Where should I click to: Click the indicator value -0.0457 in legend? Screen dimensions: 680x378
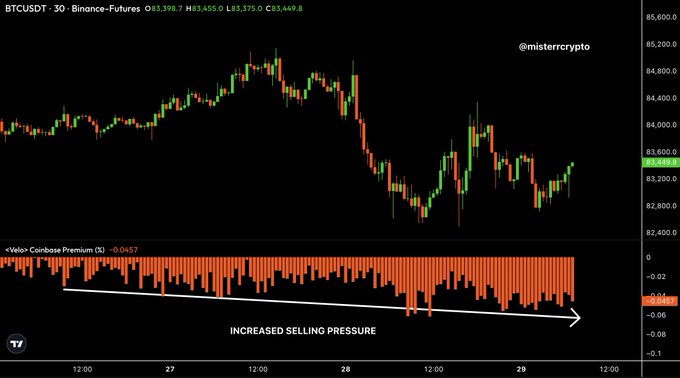[x=124, y=250]
